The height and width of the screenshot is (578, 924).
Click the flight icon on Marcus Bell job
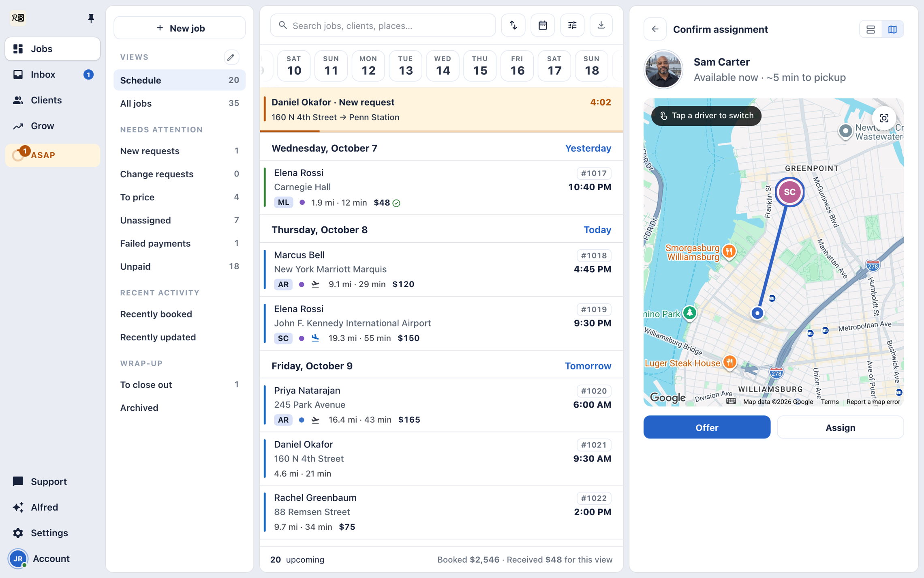coord(315,284)
